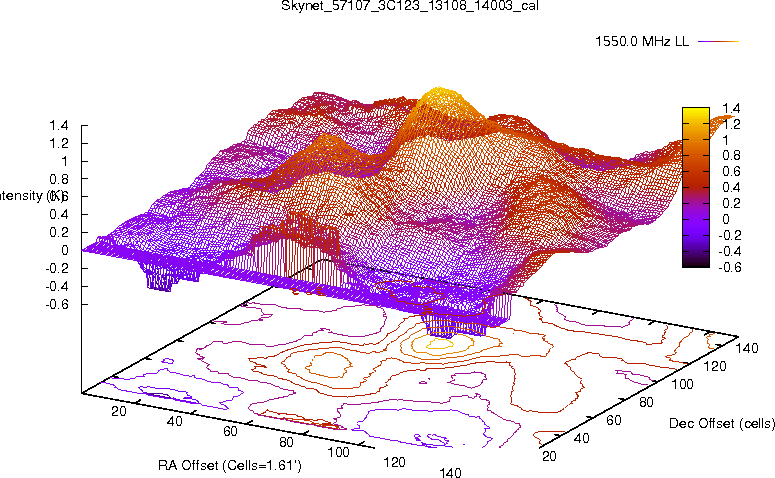
Task: Click the 1.4 tick on the intensity axis
Action: 58,126
